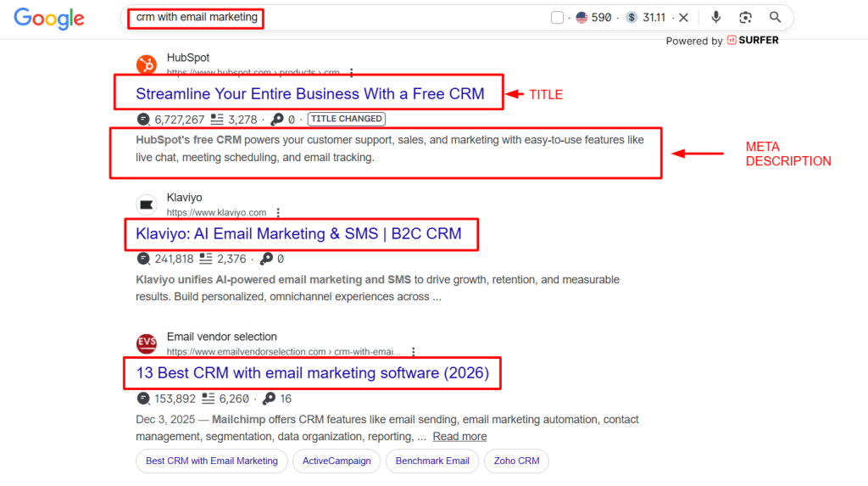Image resolution: width=868 pixels, height=486 pixels.
Task: Click HubSpot traffic icon 6,727,267
Action: pyautogui.click(x=143, y=119)
